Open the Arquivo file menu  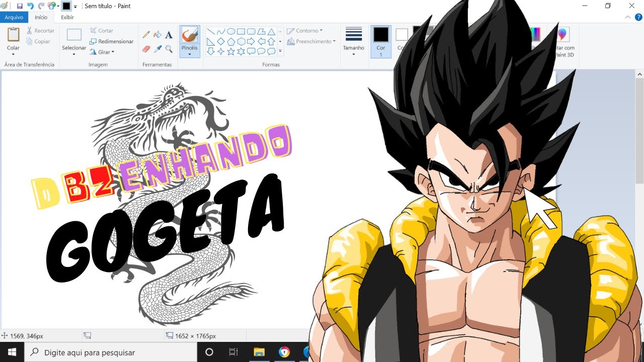pos(14,17)
